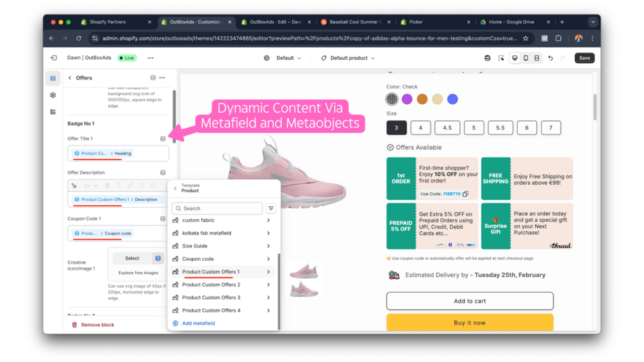Click the Offers block database icon

[x=153, y=78]
